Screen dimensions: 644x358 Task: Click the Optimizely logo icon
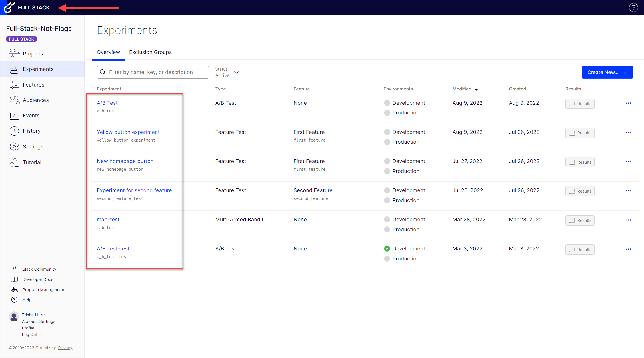coord(9,7)
